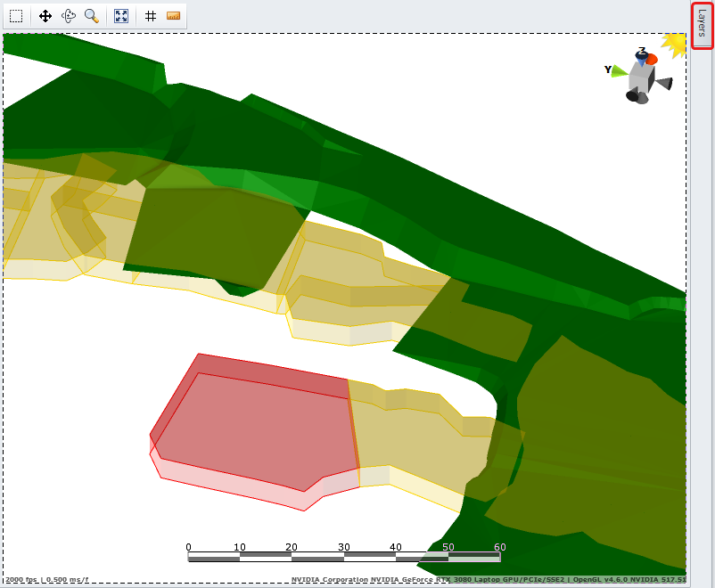Click the red X-axis cone on gizmo
The image size is (715, 588).
[x=652, y=59]
